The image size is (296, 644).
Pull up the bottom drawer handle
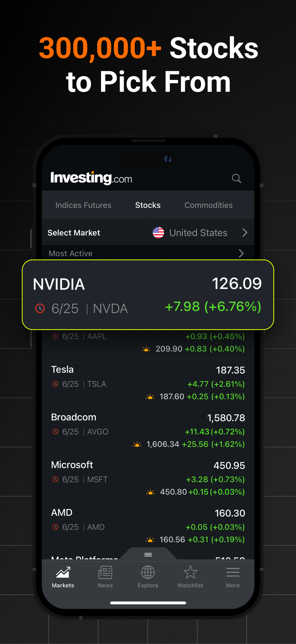pyautogui.click(x=148, y=554)
